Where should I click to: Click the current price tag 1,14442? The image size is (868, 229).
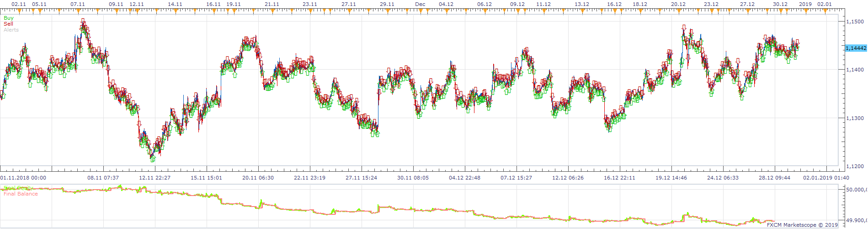pyautogui.click(x=856, y=48)
